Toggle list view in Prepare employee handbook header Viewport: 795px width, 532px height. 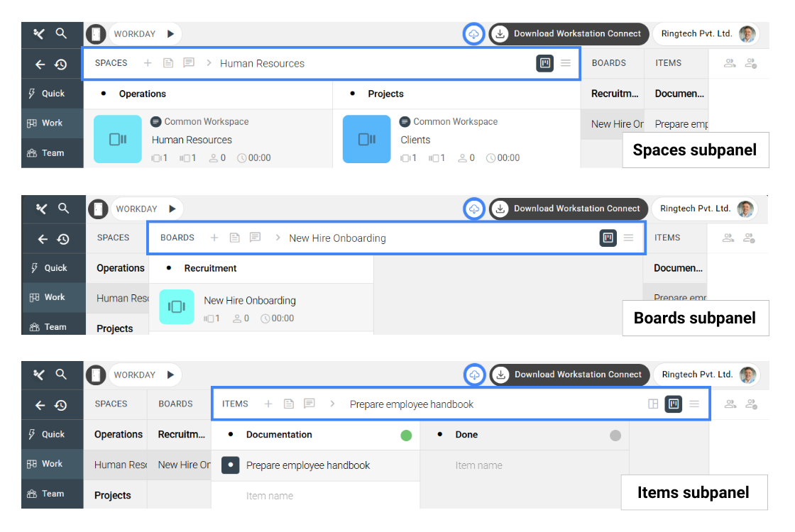[694, 404]
